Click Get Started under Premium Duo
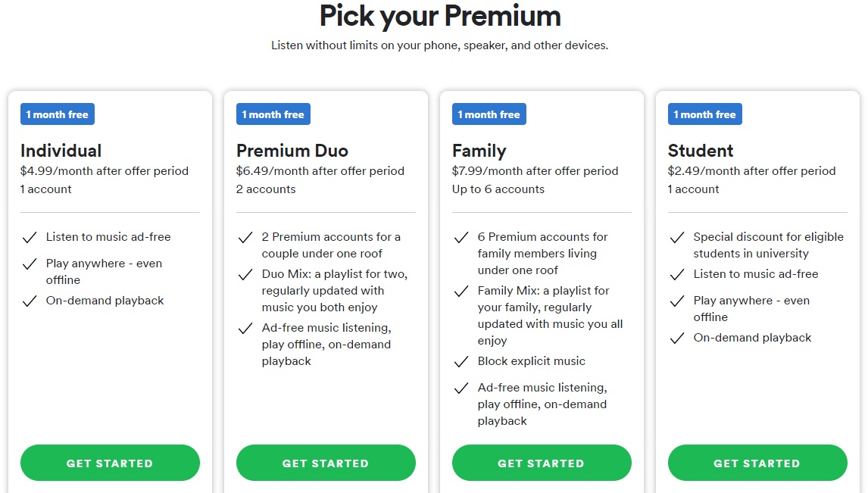Viewport: 868px width, 493px height. point(326,463)
